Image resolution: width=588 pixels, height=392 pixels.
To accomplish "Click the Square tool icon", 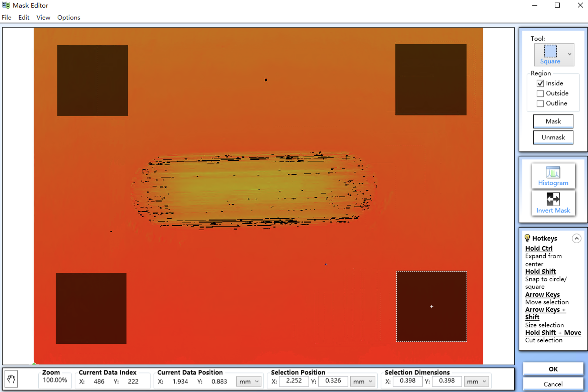I will 550,52.
